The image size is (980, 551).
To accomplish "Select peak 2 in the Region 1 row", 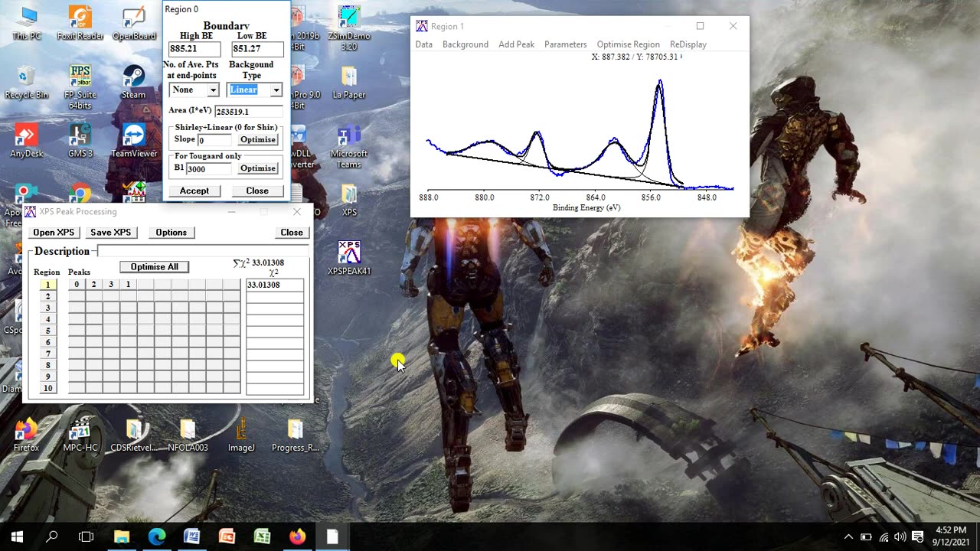I will pyautogui.click(x=93, y=285).
